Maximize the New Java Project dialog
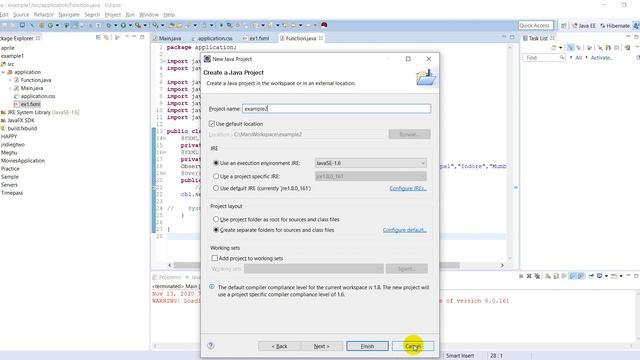 pyautogui.click(x=408, y=59)
